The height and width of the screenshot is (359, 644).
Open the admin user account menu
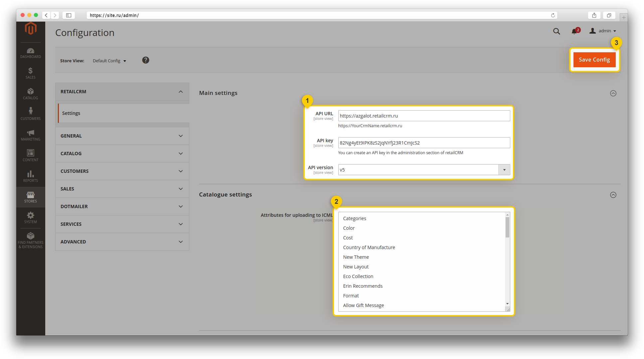603,31
